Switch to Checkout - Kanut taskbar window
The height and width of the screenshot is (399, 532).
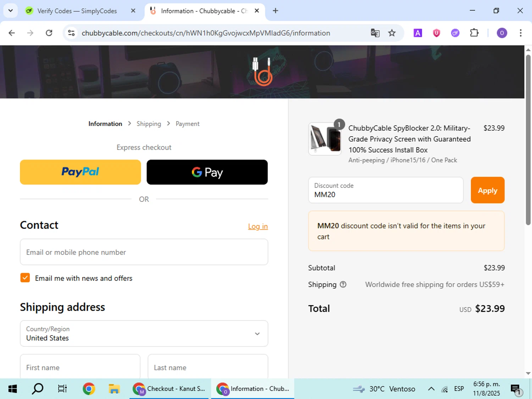170,389
